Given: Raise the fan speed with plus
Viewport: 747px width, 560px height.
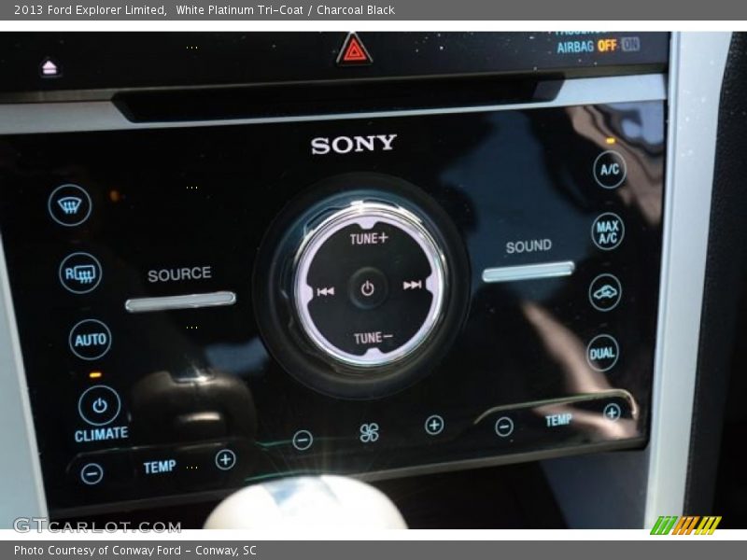Looking at the screenshot, I should click(x=434, y=425).
